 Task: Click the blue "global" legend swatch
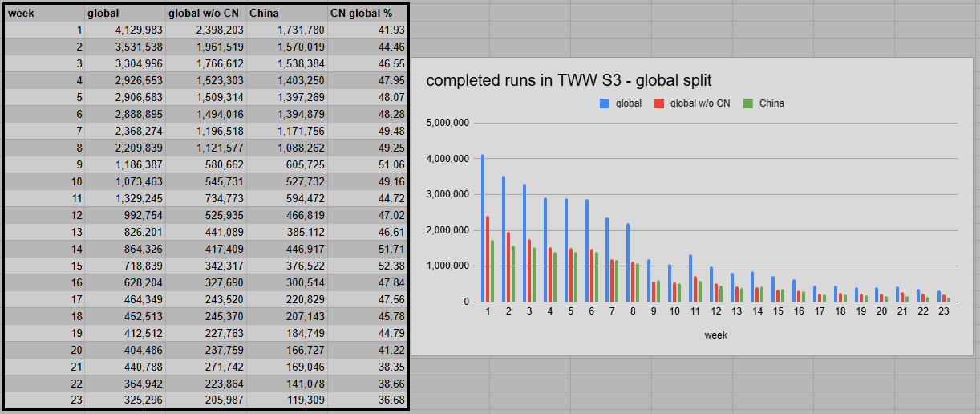coord(605,103)
